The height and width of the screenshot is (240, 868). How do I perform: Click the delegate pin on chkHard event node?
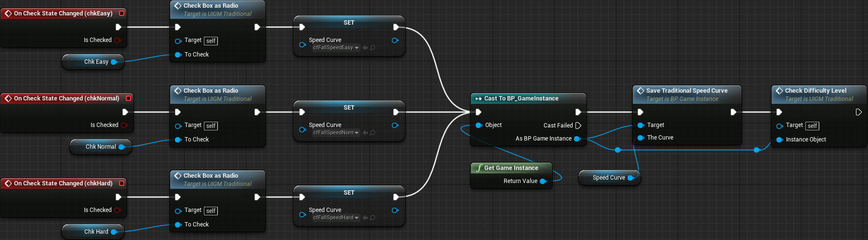click(121, 184)
